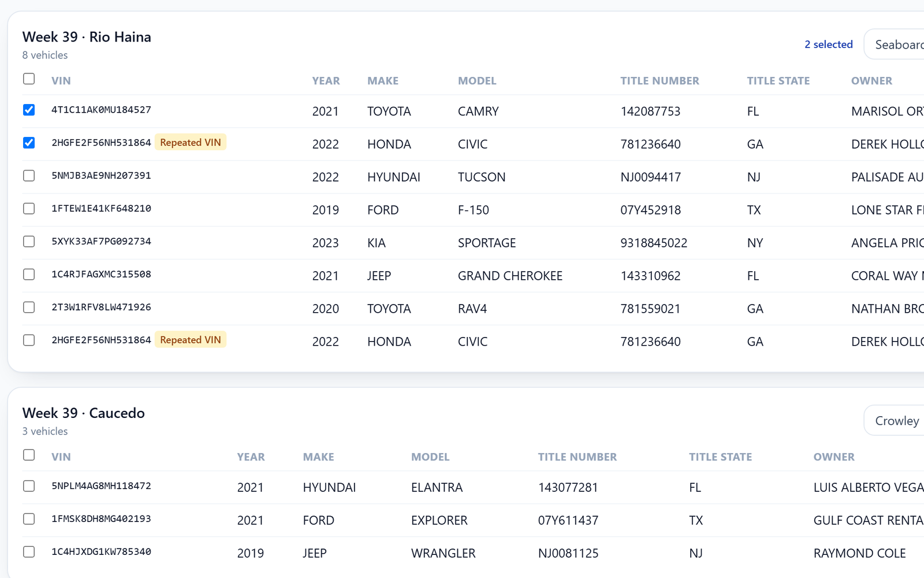924x578 pixels.
Task: Click OWNER header in Caucedo table
Action: 834,457
